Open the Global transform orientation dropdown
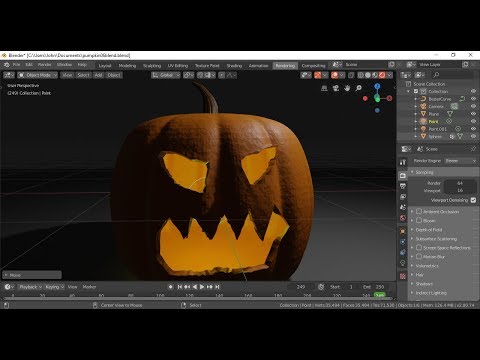Image resolution: width=480 pixels, height=360 pixels. pyautogui.click(x=166, y=75)
